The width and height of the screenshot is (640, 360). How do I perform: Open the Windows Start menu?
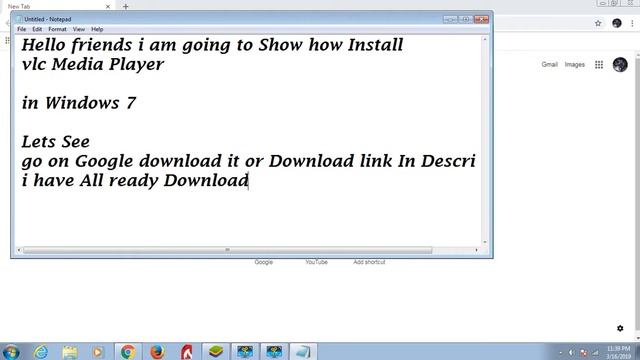(11, 352)
